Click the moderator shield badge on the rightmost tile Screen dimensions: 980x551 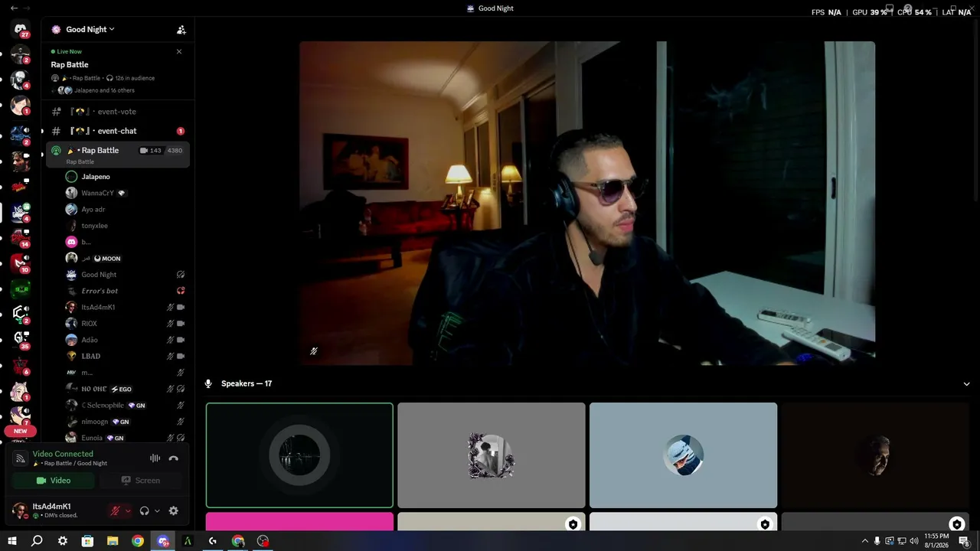(x=956, y=524)
